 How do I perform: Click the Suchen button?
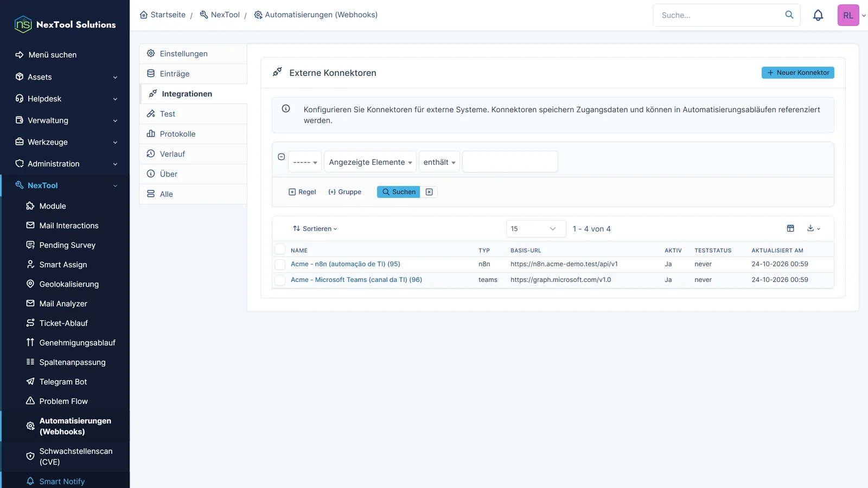coord(399,192)
